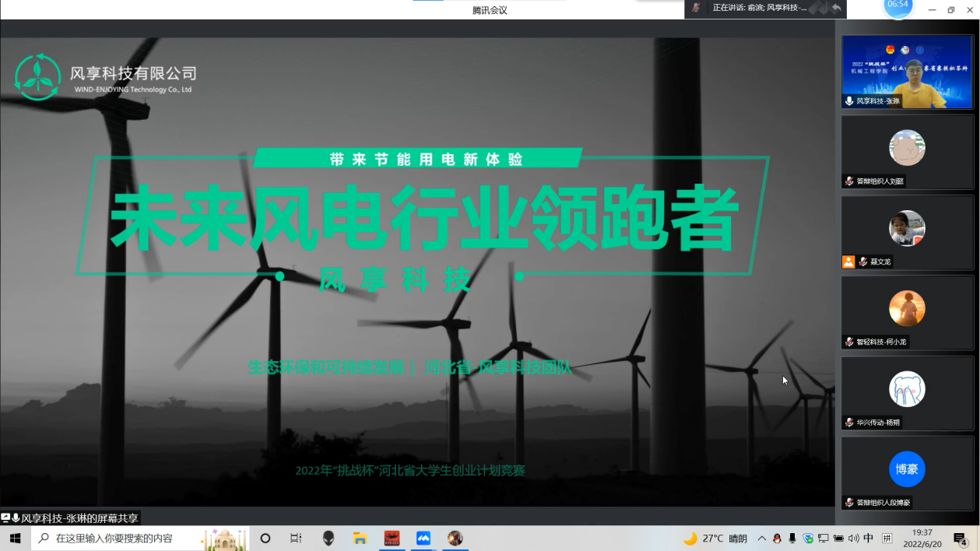Open Task View in the taskbar
Viewport: 980px width, 551px height.
click(x=296, y=539)
